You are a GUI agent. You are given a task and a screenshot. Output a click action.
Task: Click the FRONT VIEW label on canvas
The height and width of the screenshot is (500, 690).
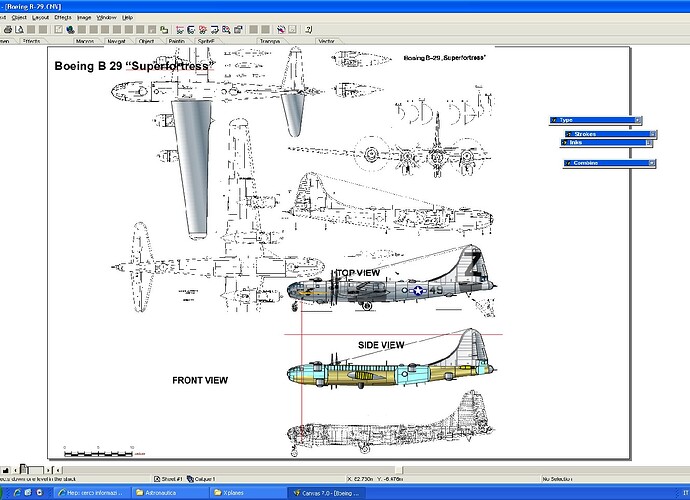200,380
